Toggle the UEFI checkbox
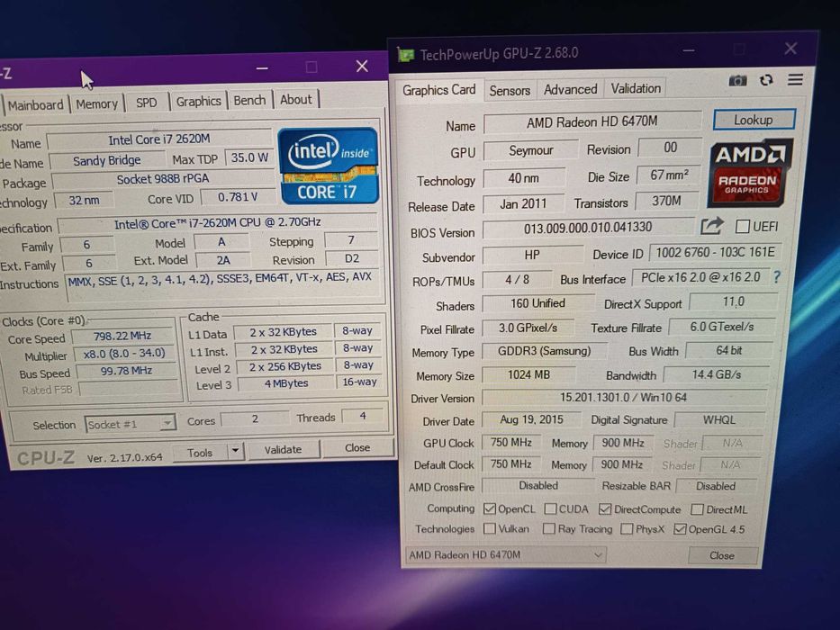 point(742,227)
